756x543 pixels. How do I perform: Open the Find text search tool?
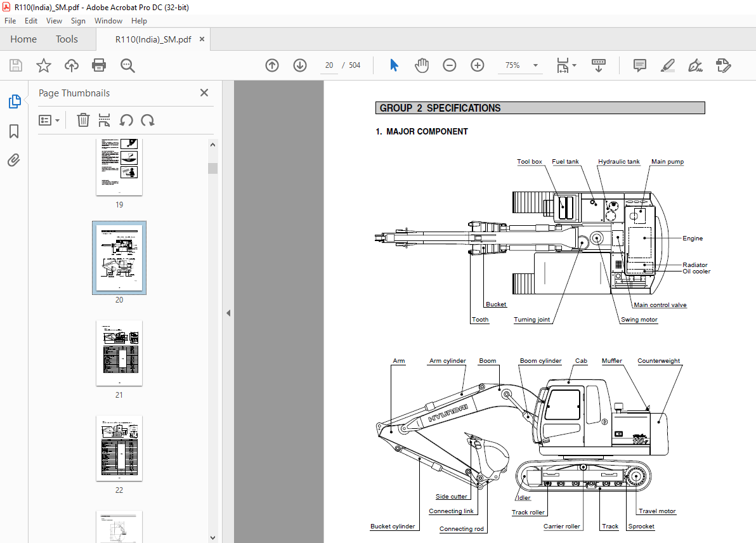tap(127, 65)
